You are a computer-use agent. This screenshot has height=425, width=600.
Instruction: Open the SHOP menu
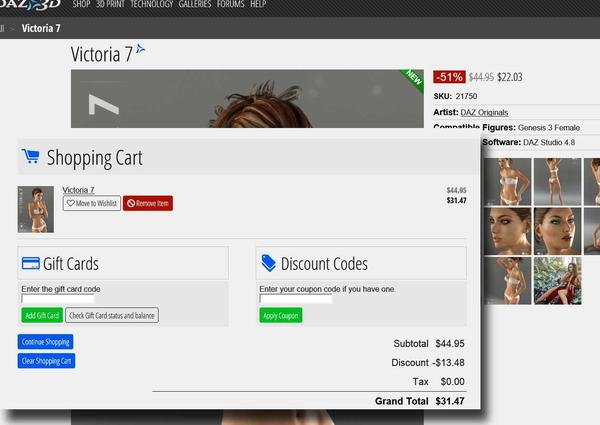(81, 4)
